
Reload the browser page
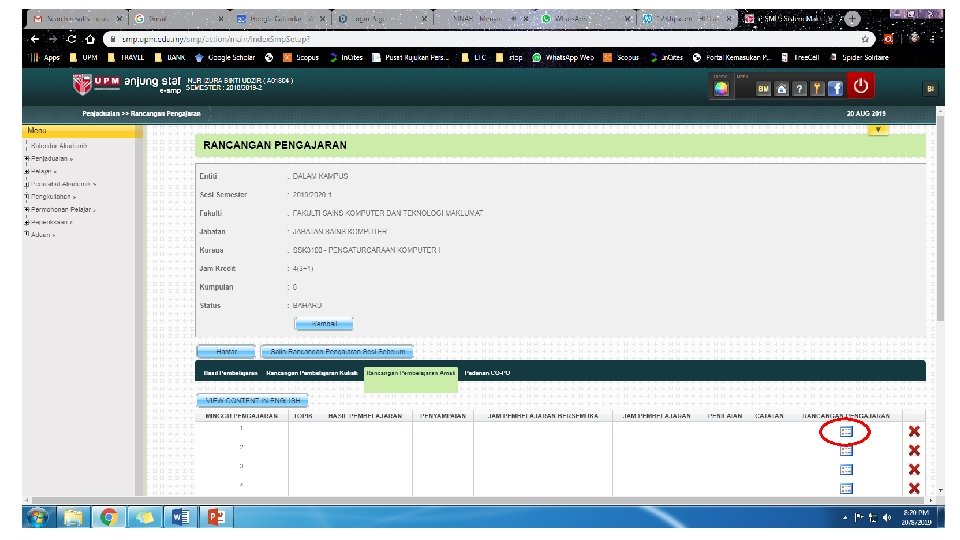(x=72, y=39)
